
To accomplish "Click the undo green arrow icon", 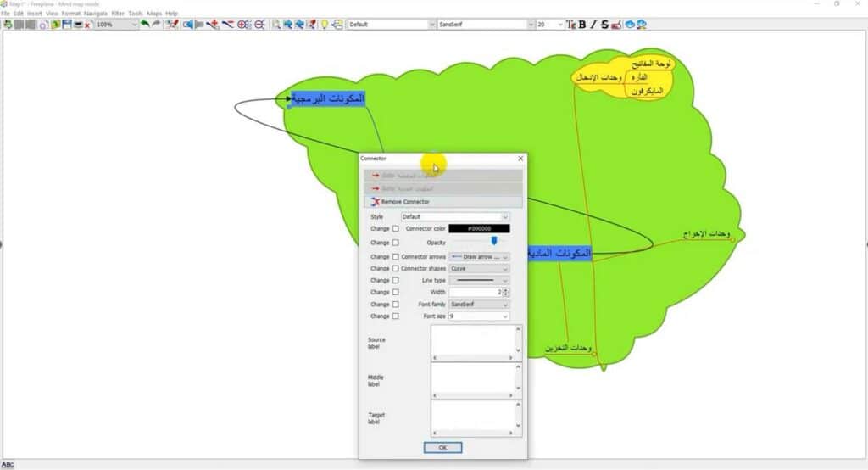I will point(144,25).
